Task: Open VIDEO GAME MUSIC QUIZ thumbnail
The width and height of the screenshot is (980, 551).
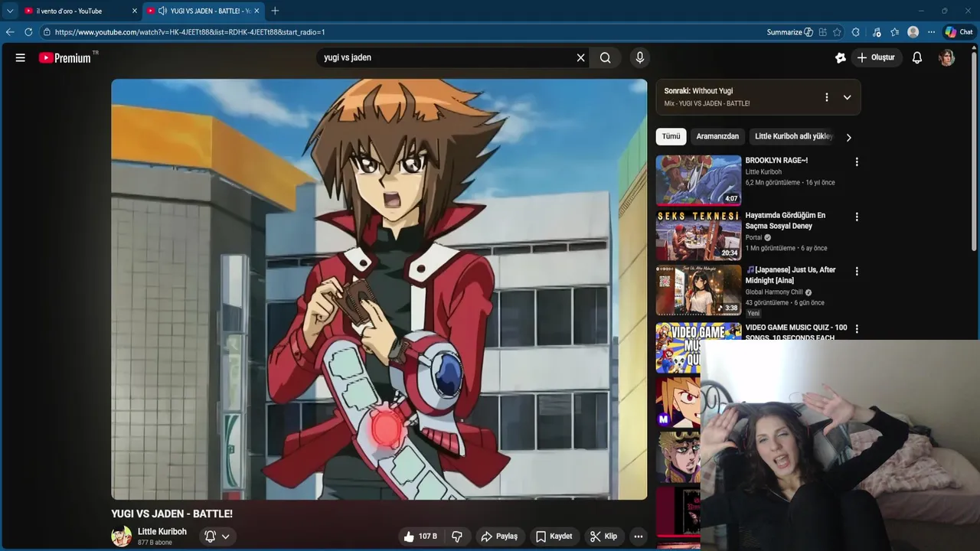Action: point(698,347)
